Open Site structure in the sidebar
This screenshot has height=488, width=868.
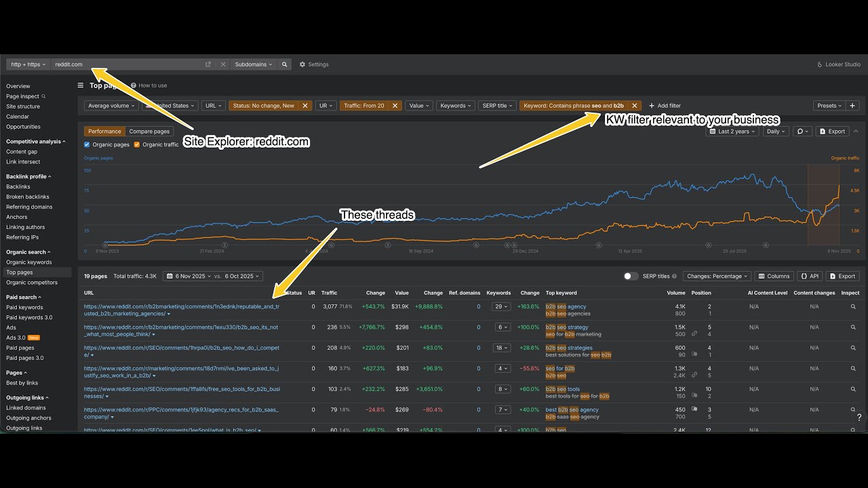[23, 106]
